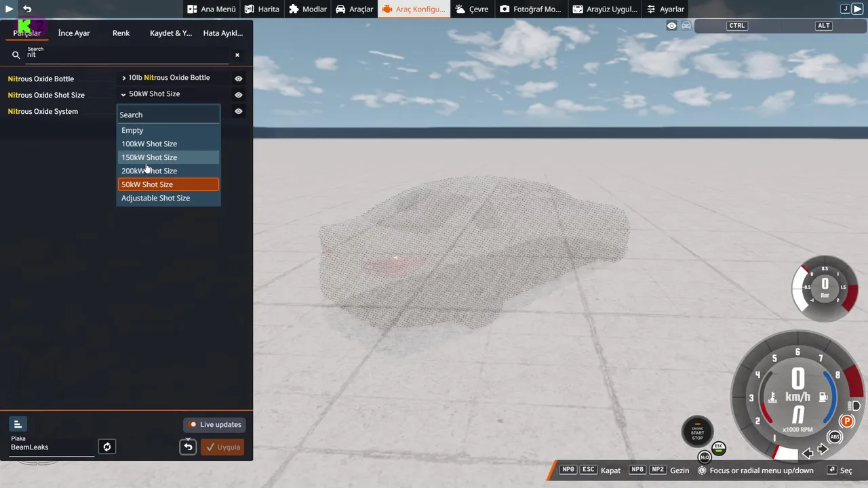Choose Adjustable Shot Size option

click(169, 198)
